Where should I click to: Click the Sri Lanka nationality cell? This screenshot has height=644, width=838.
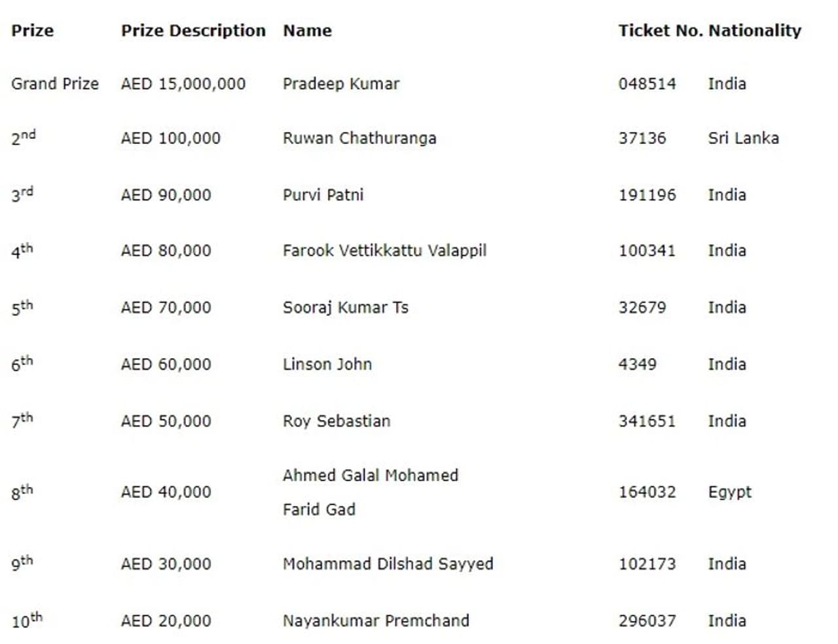tap(743, 138)
